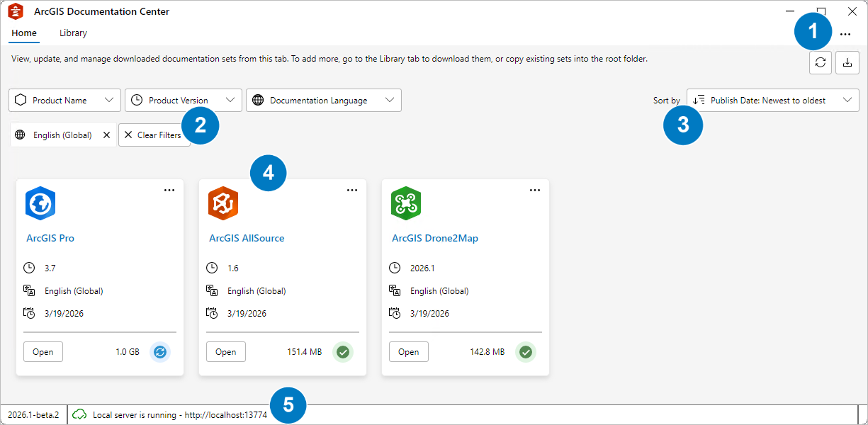Click the 3/19/2026 date on the ArcGIS Pro card

pos(64,313)
